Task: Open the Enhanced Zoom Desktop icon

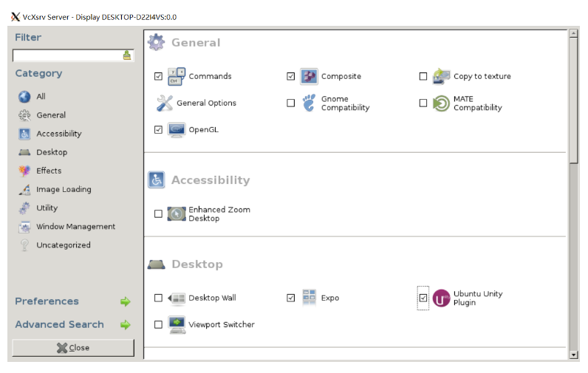Action: [177, 213]
